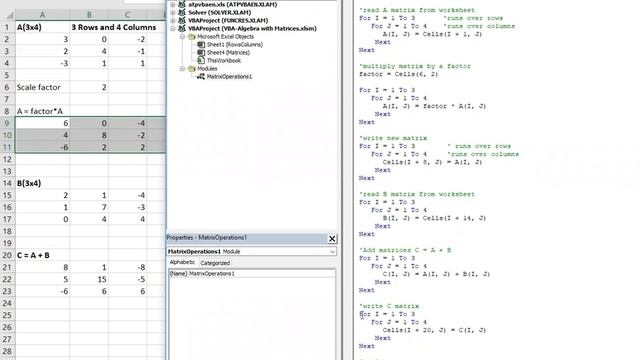Click the 'A = factor*A' cell
The height and width of the screenshot is (360, 640).
[42, 111]
